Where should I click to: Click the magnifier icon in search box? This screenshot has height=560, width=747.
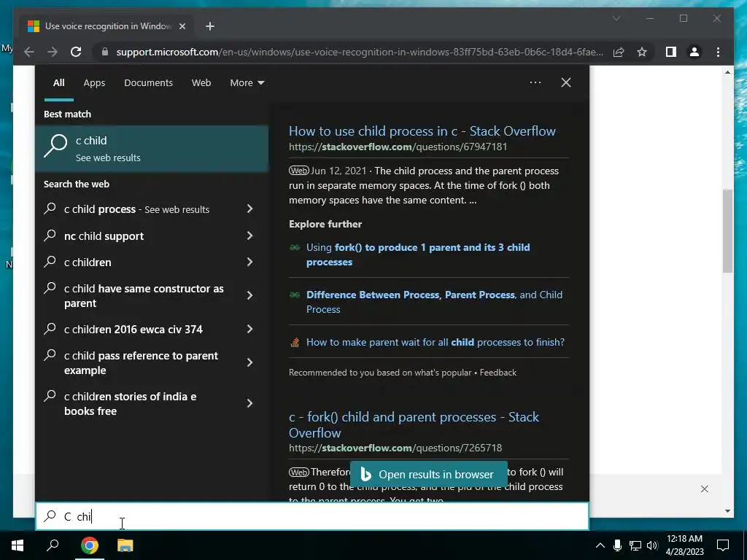pos(50,516)
